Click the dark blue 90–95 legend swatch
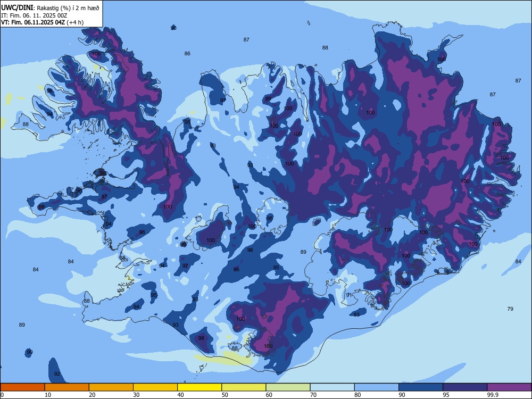The image size is (532, 399). pyautogui.click(x=421, y=387)
